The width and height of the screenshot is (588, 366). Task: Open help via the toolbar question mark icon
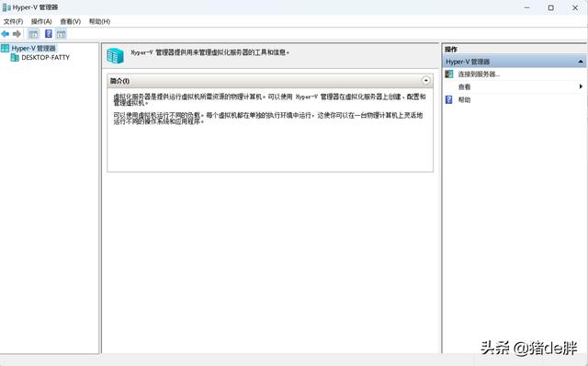49,34
